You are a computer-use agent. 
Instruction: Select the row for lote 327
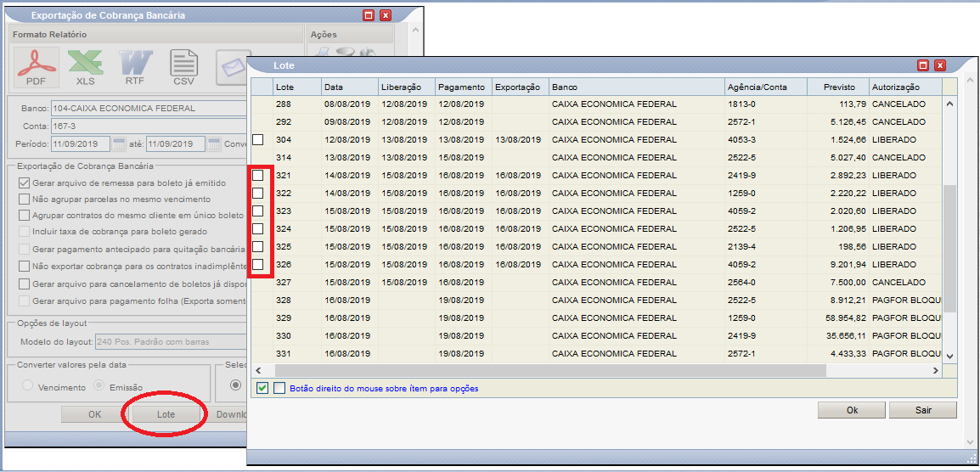pyautogui.click(x=597, y=283)
